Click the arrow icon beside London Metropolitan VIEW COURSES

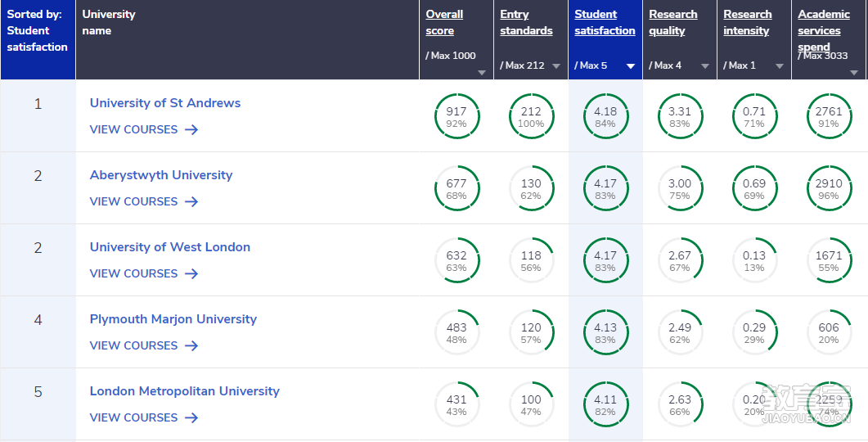191,417
